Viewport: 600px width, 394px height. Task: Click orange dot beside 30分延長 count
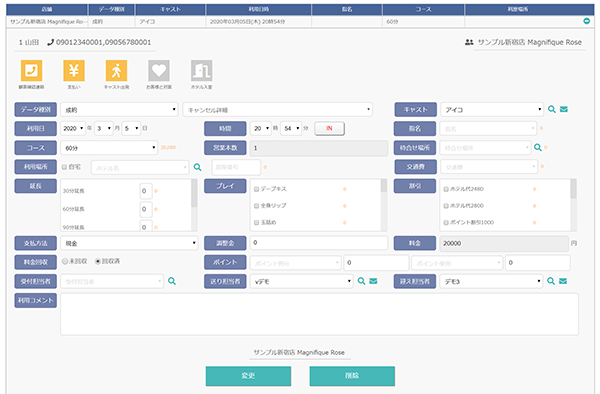coord(156,190)
